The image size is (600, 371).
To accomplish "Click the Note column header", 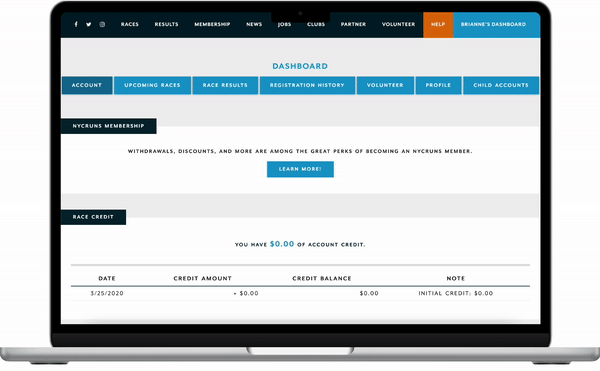I will 456,278.
